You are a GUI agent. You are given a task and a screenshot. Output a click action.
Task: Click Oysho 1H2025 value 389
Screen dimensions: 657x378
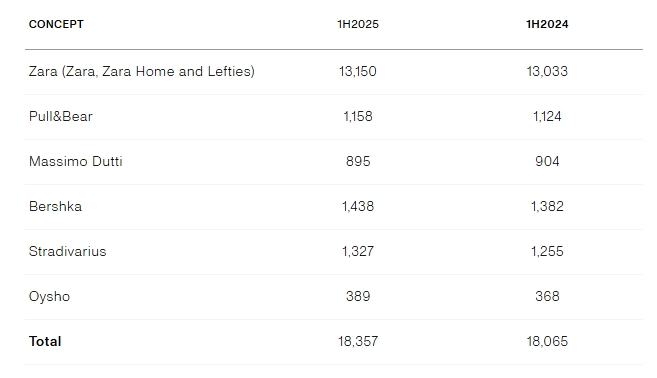pos(358,296)
